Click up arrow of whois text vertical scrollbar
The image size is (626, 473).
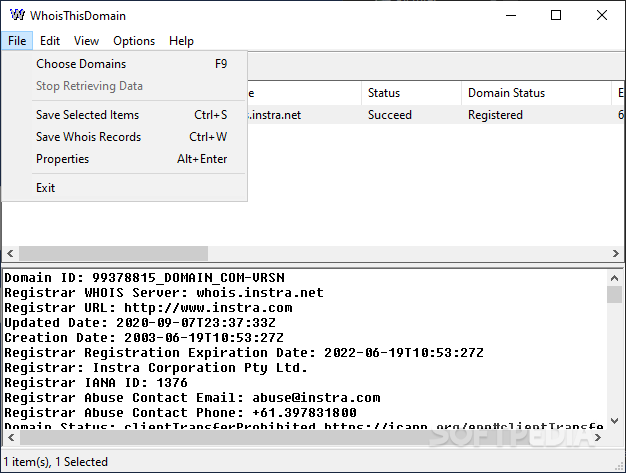pos(614,278)
